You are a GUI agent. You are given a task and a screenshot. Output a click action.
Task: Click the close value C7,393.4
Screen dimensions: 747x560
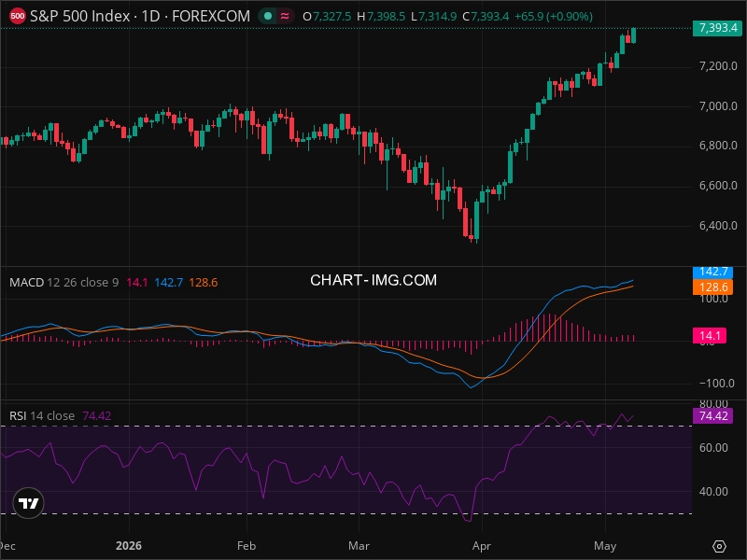click(486, 17)
